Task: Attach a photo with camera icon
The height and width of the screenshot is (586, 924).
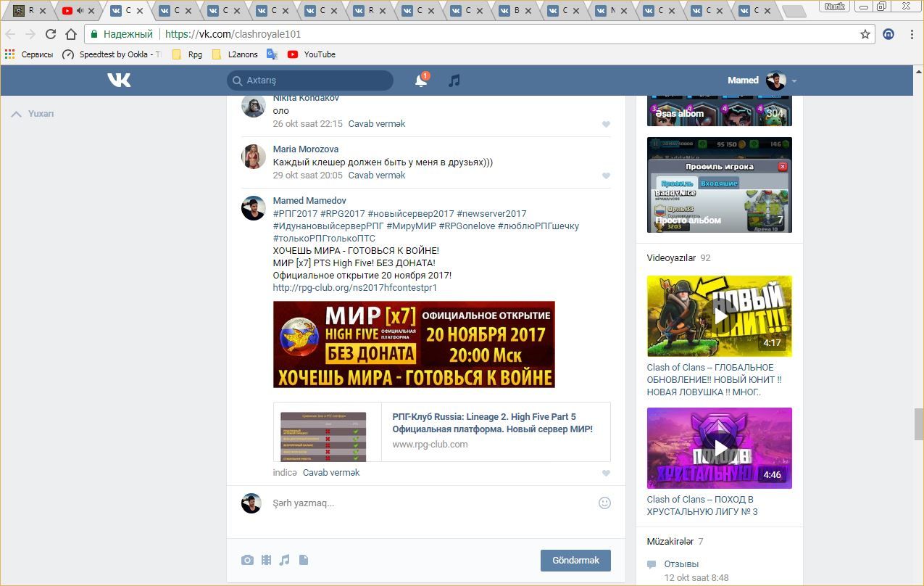Action: click(248, 560)
